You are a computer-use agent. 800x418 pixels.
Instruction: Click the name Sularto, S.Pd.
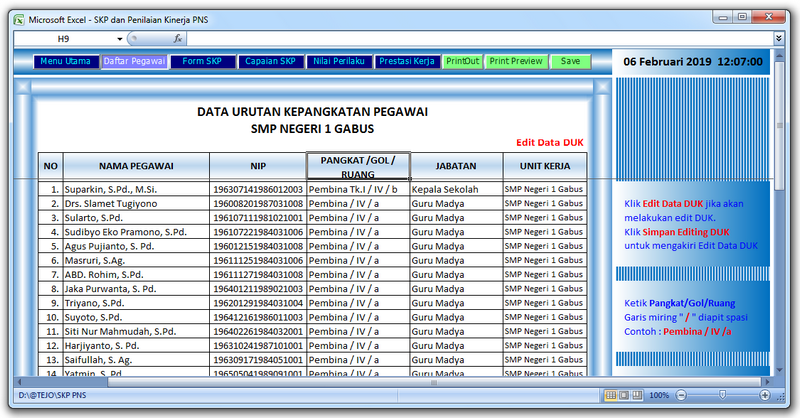94,218
